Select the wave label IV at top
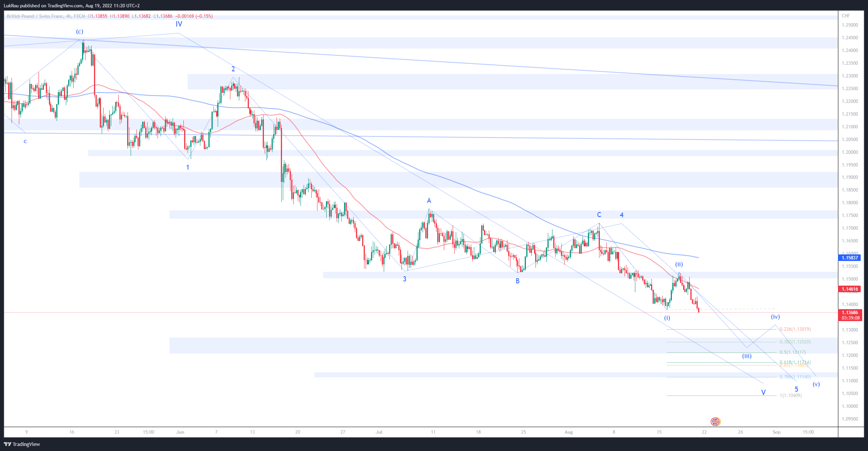This screenshot has height=451, width=868. [179, 24]
